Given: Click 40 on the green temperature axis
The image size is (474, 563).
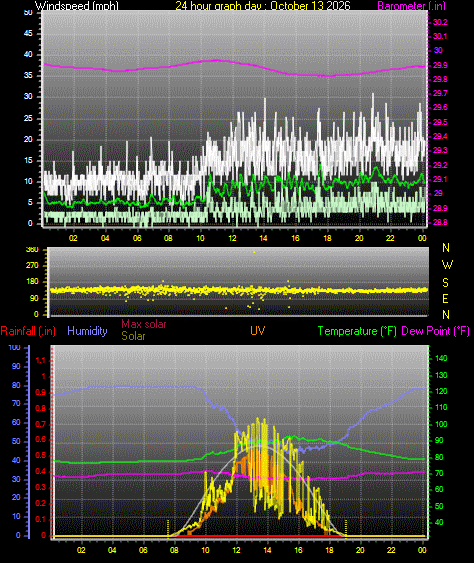Looking at the screenshot, I should coord(439,522).
